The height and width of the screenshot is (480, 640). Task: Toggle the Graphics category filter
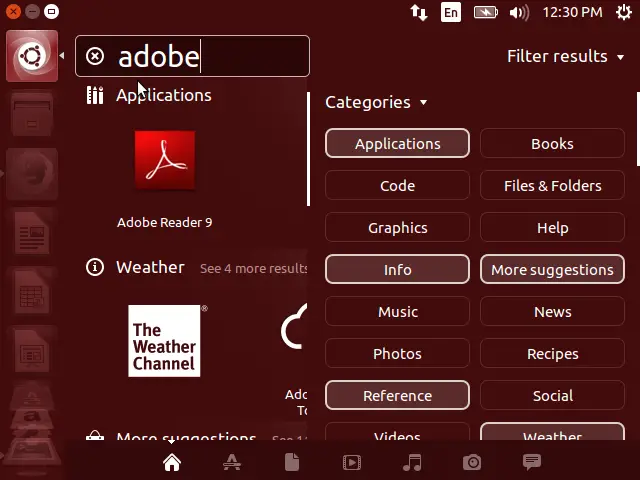tap(398, 227)
